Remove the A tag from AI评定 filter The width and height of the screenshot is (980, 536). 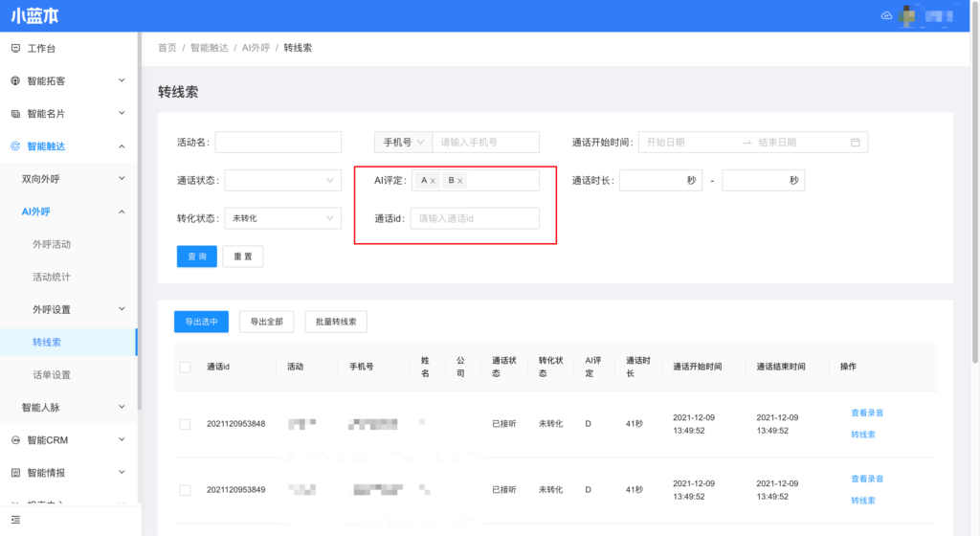tap(433, 181)
